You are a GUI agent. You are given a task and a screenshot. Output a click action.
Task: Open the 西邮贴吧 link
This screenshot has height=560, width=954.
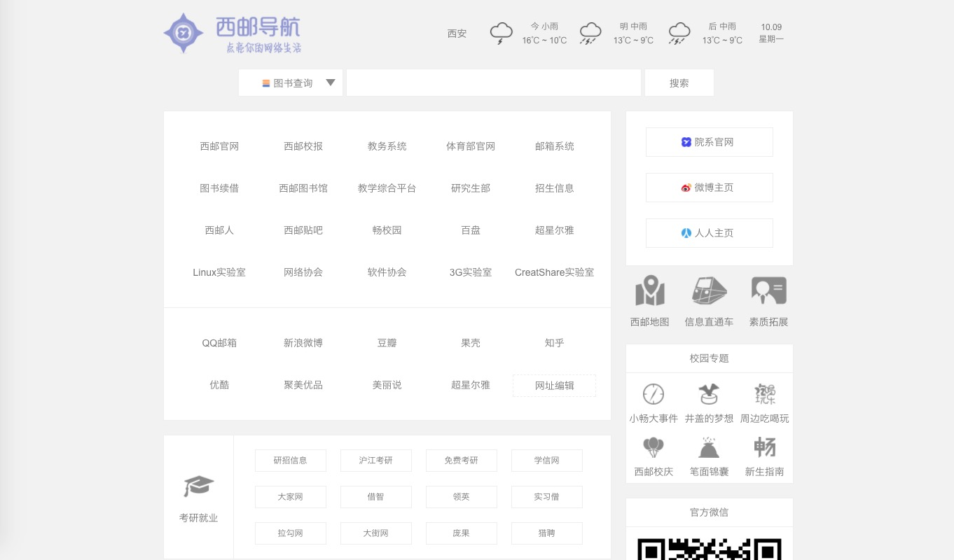(303, 230)
